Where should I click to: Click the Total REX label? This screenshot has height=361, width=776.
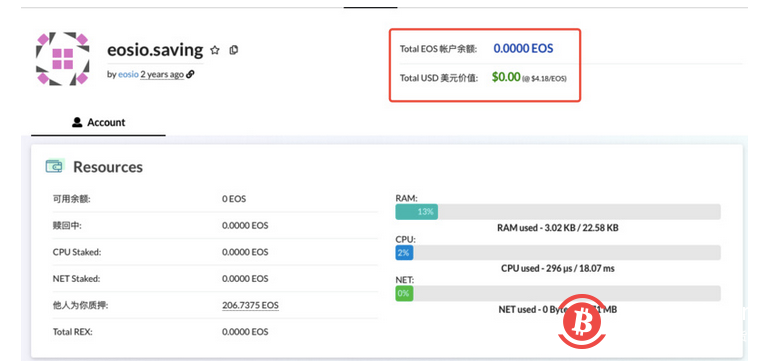point(73,332)
